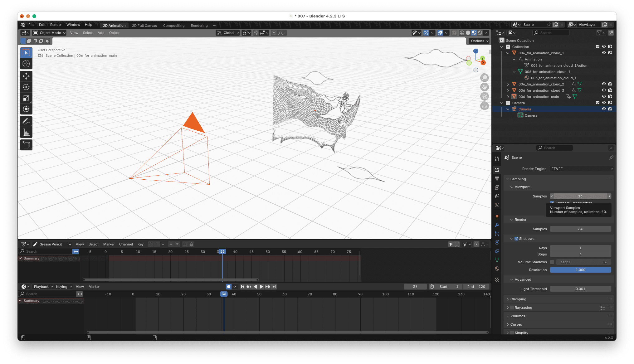Select the Window menu item

(x=72, y=24)
